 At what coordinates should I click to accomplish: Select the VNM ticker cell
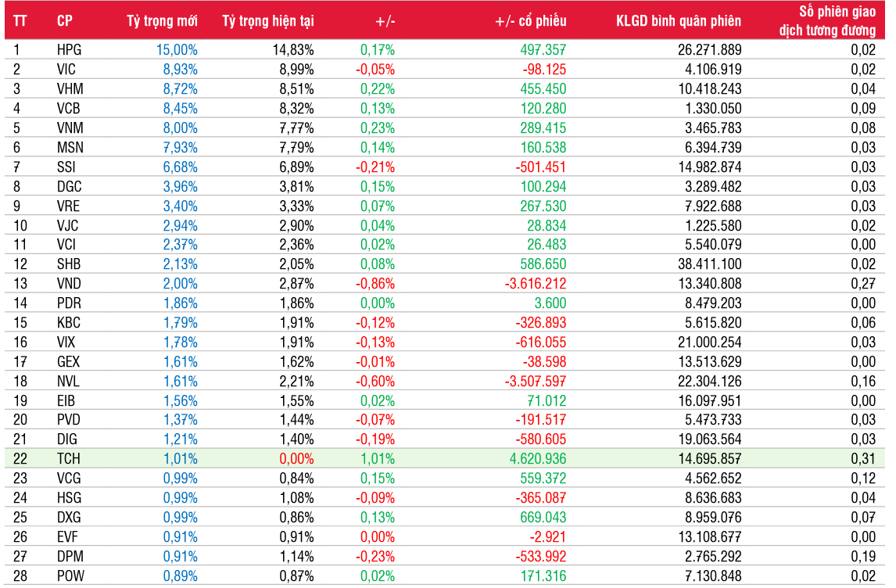coord(70,128)
